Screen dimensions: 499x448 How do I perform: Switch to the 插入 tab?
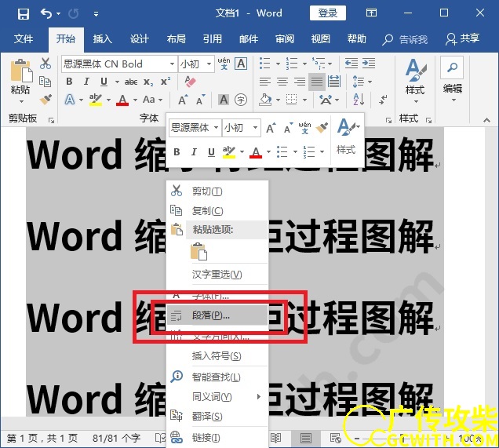point(103,38)
